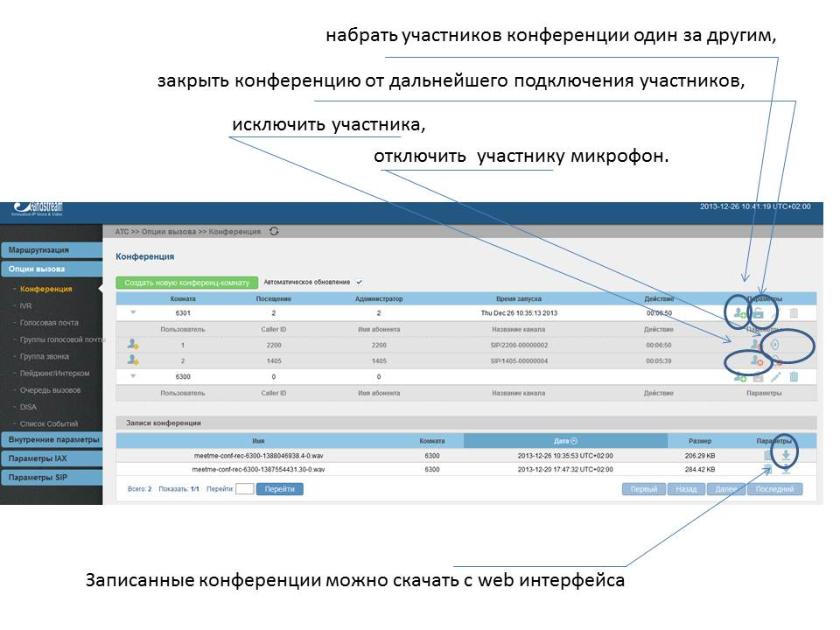Delete conference room 6300
Screen dimensions: 840x630
click(794, 376)
